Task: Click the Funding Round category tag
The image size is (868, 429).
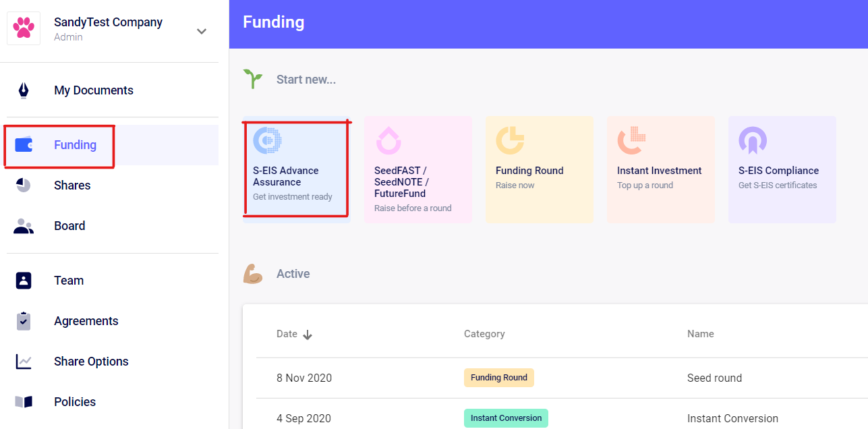Action: (x=499, y=378)
